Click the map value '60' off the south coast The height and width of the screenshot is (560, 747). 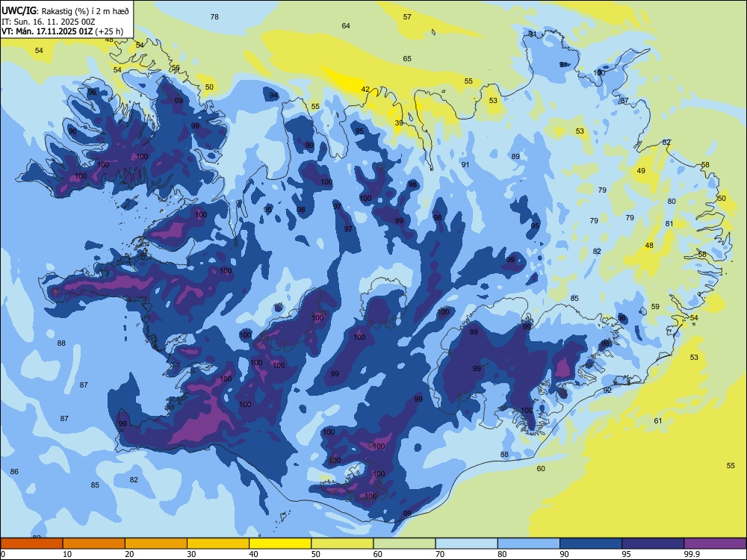click(541, 469)
